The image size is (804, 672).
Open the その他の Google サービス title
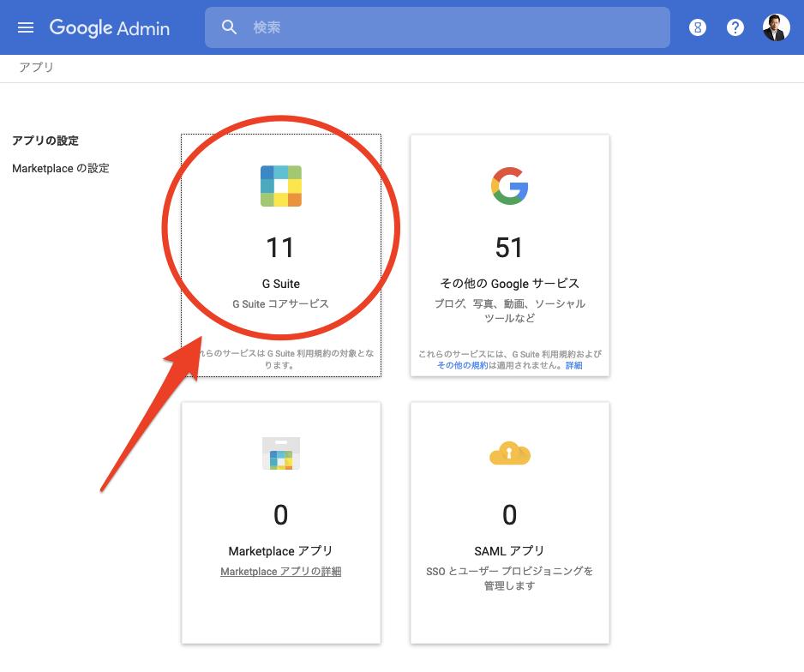tap(509, 284)
